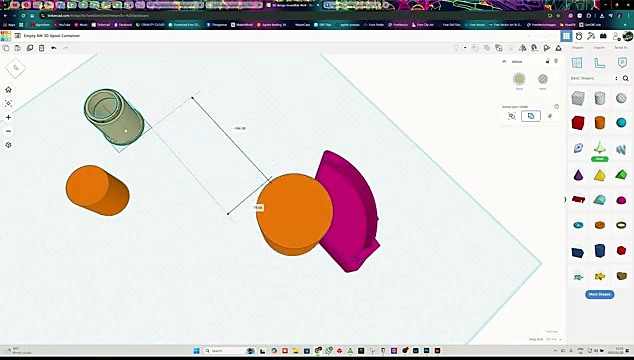This screenshot has height=360, width=634.
Task: Select the Notes tool
Action: pyautogui.click(x=622, y=63)
